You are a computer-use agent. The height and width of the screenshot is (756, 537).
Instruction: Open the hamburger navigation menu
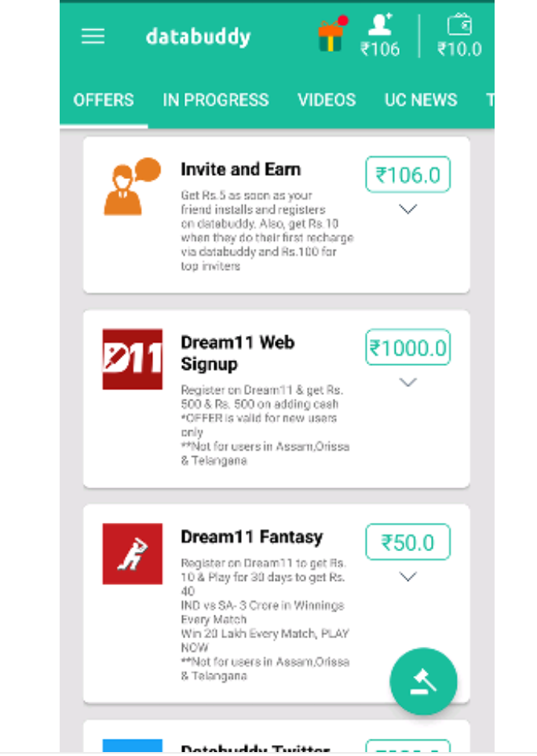coord(93,37)
